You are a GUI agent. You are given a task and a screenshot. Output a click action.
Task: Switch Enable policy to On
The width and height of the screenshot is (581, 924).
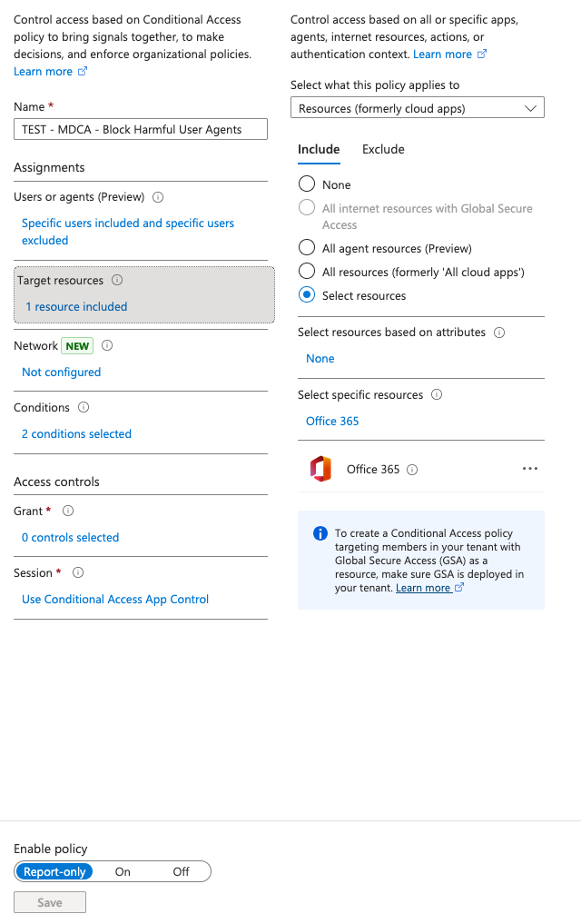pyautogui.click(x=123, y=871)
